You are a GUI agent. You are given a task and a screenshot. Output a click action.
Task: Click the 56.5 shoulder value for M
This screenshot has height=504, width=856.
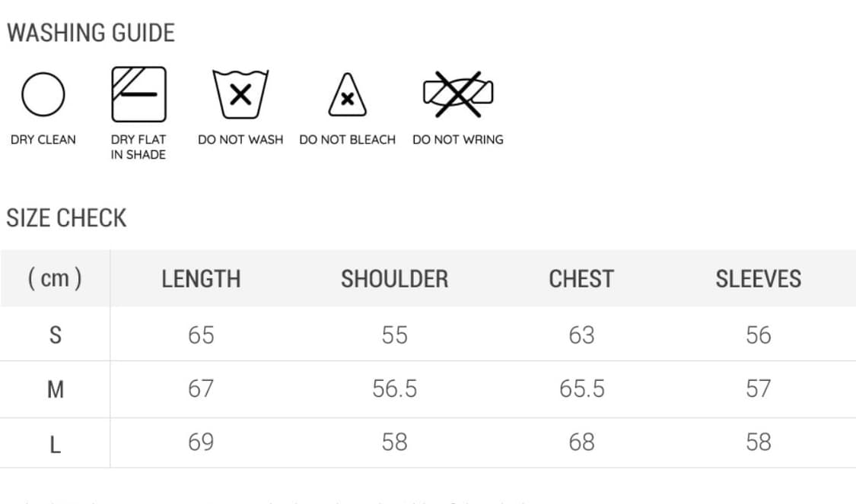tap(394, 389)
